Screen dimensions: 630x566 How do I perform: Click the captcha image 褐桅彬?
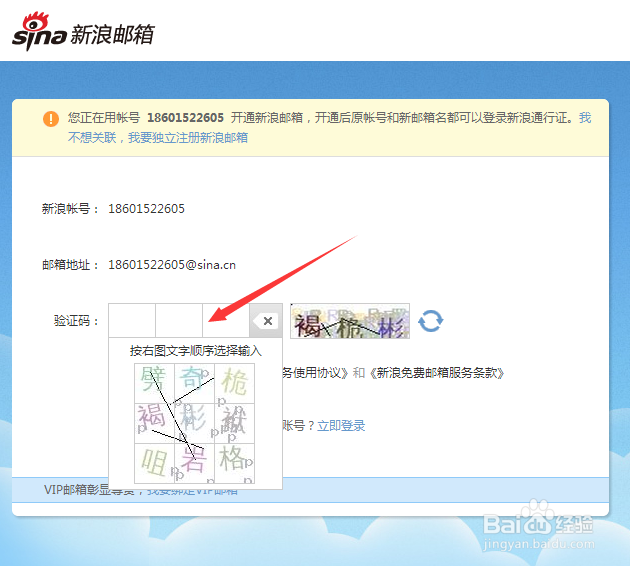tap(350, 321)
